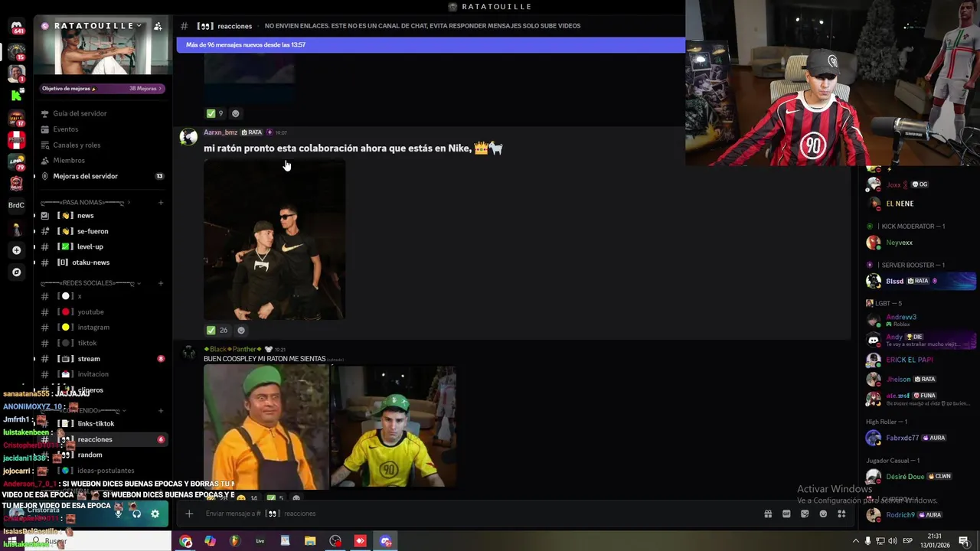Open member Neyvexx in member list

[x=920, y=243]
